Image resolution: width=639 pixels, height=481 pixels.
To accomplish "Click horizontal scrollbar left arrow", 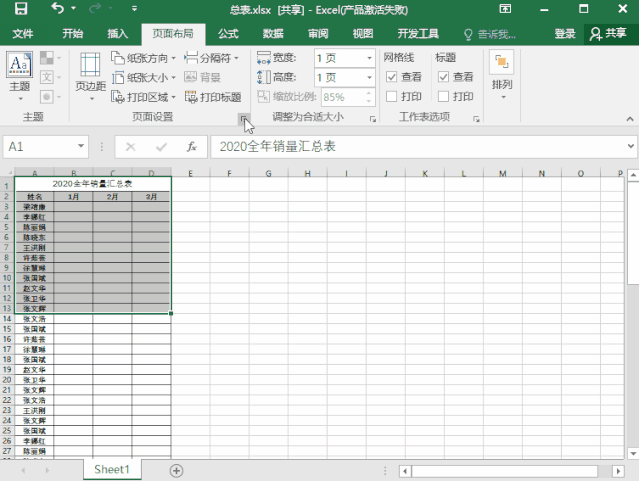I will [405, 471].
